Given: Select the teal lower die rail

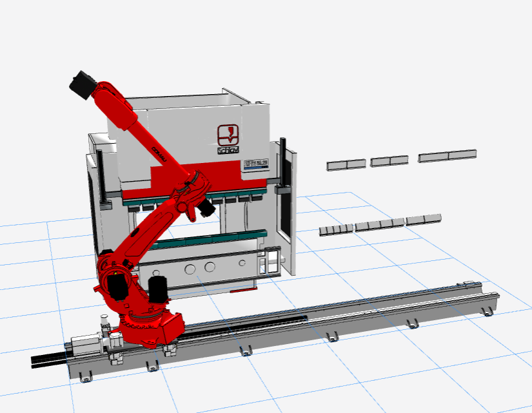Looking at the screenshot, I should click(x=208, y=239).
